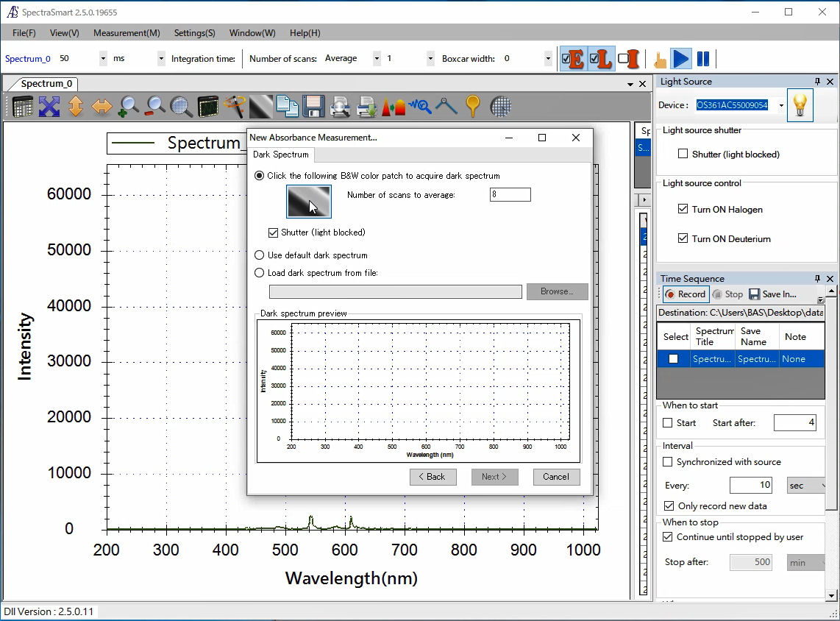
Task: Click the blue play button in toolbar
Action: [x=681, y=59]
